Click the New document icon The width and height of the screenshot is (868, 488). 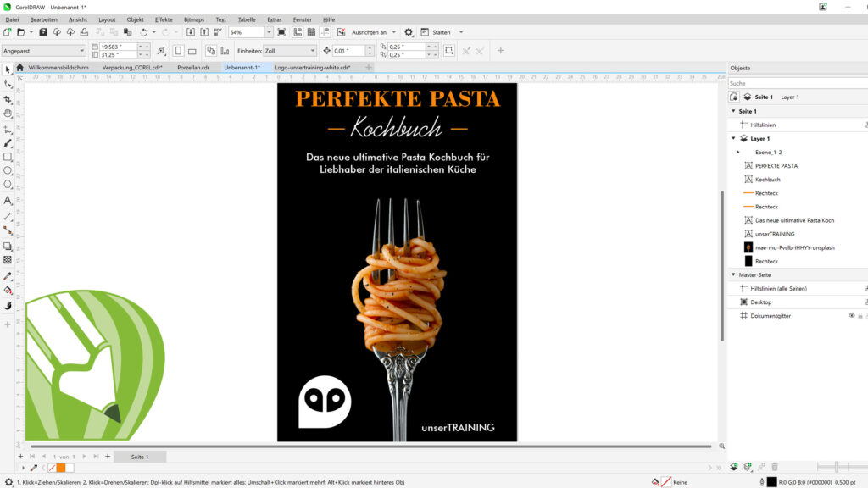coord(7,32)
